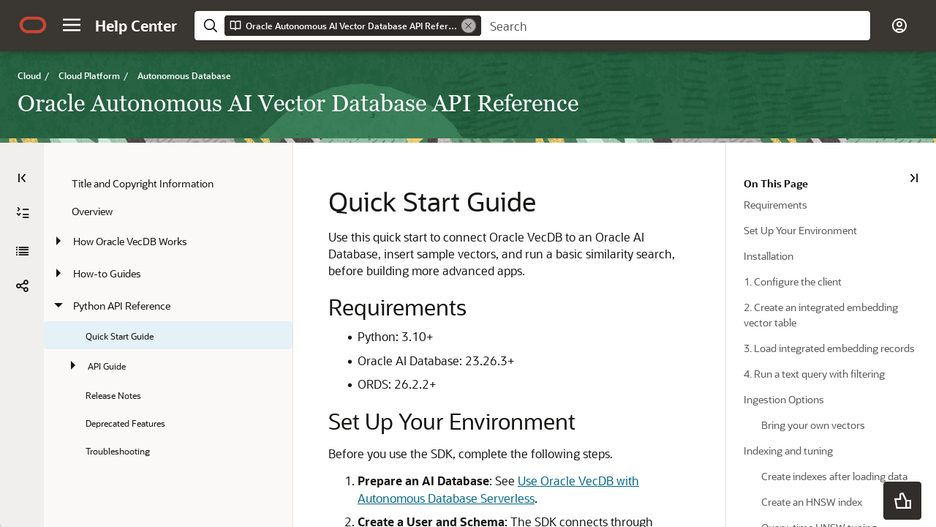The height and width of the screenshot is (527, 936).
Task: Open Use Oracle VecDB with Autonomous Database link
Action: (498, 489)
